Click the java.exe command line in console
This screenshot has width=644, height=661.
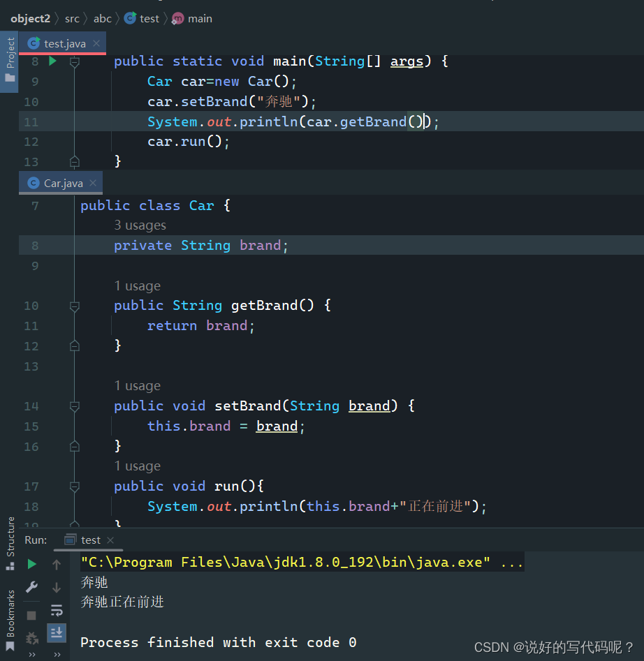302,562
